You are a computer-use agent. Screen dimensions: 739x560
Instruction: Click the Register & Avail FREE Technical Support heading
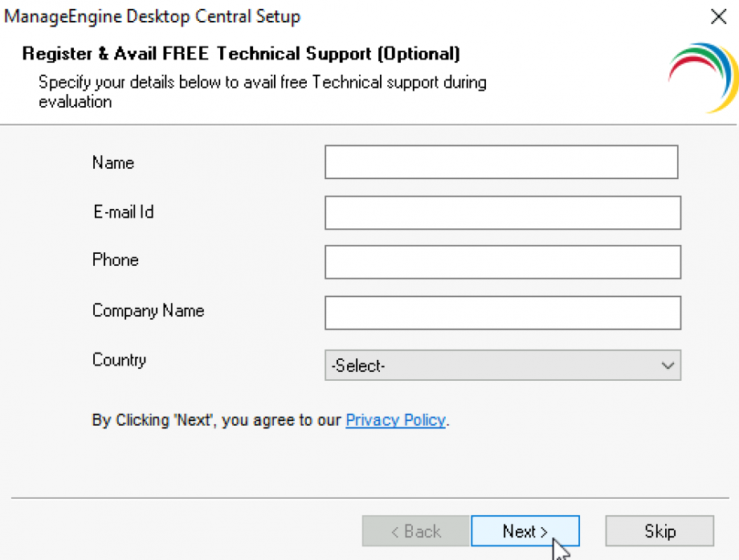point(241,53)
